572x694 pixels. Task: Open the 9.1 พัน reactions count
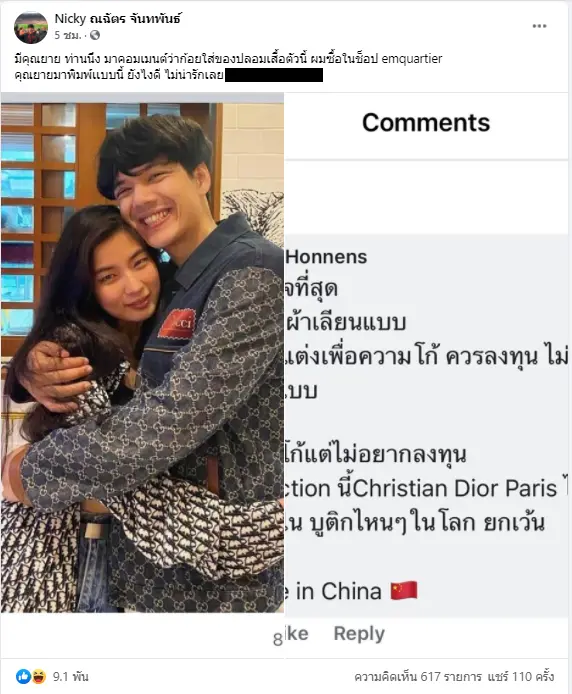70,676
